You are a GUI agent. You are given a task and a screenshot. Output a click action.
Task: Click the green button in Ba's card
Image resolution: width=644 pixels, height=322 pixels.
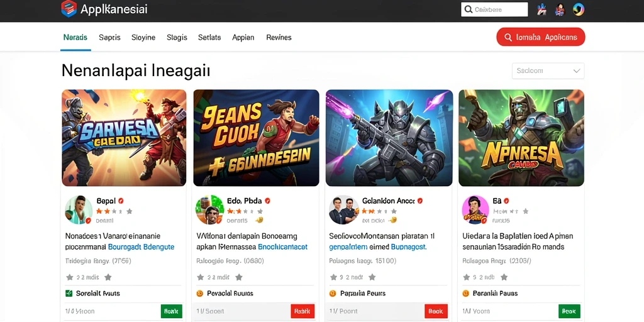point(569,311)
